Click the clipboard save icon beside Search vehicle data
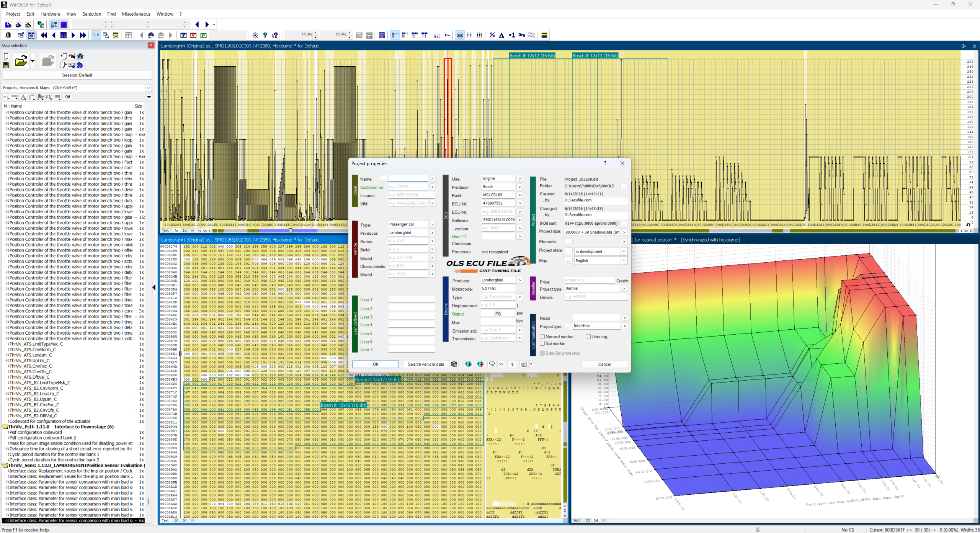The width and height of the screenshot is (980, 533). click(454, 364)
